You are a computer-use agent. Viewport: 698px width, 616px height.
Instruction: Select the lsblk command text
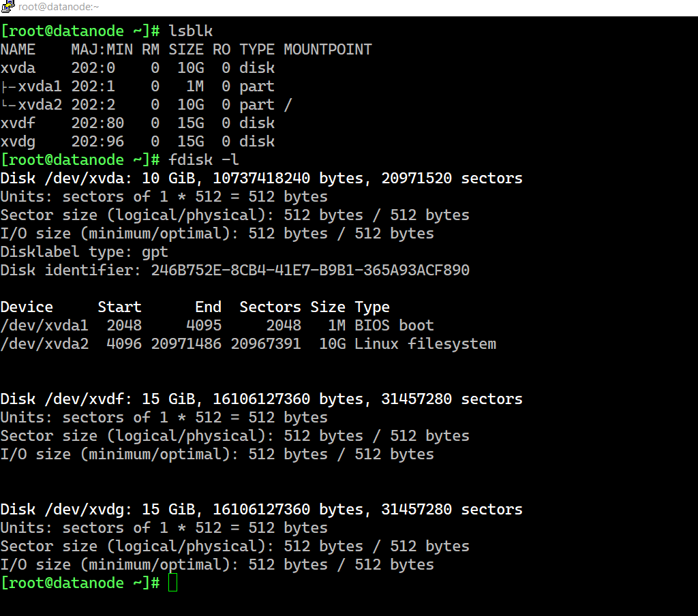190,30
